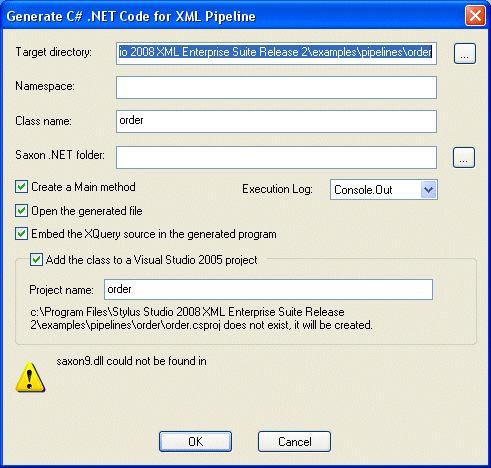Screen dimensions: 491x468
Task: Browse for the Target directory folder
Action: pos(465,54)
